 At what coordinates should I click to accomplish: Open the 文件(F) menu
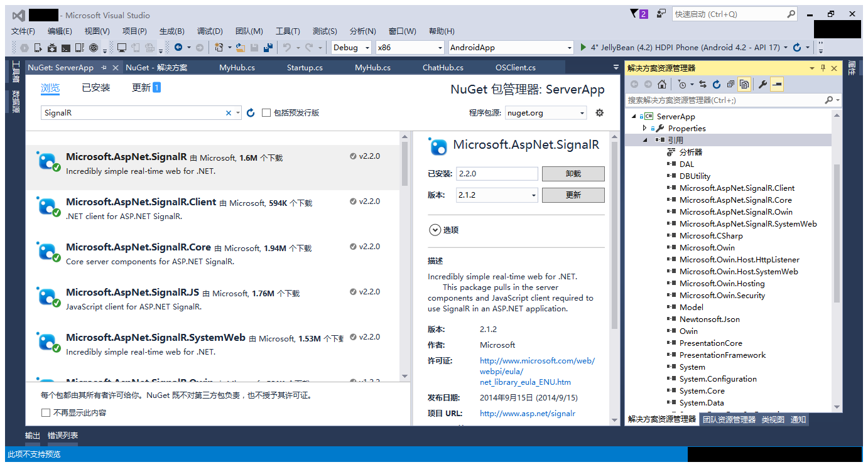tap(23, 31)
